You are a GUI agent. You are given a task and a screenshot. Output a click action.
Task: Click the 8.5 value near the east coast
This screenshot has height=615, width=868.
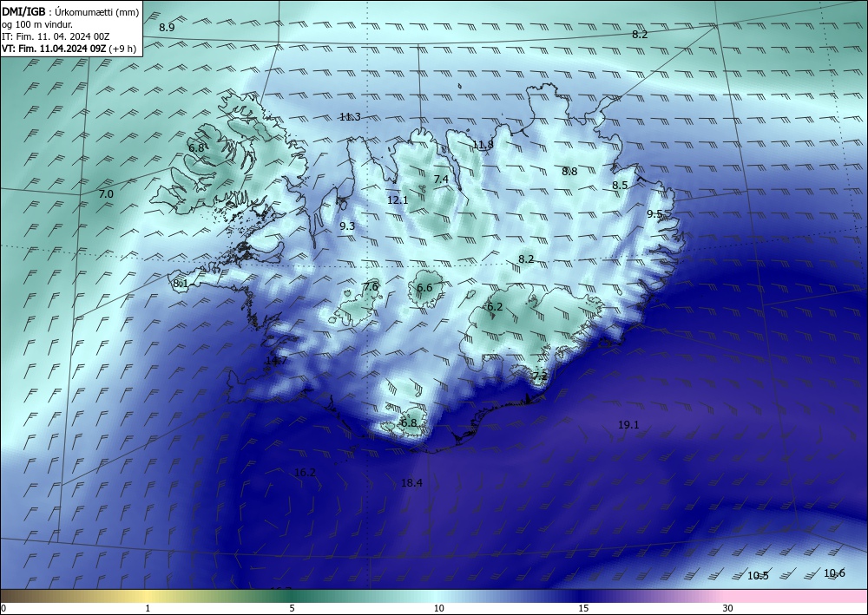pyautogui.click(x=620, y=186)
